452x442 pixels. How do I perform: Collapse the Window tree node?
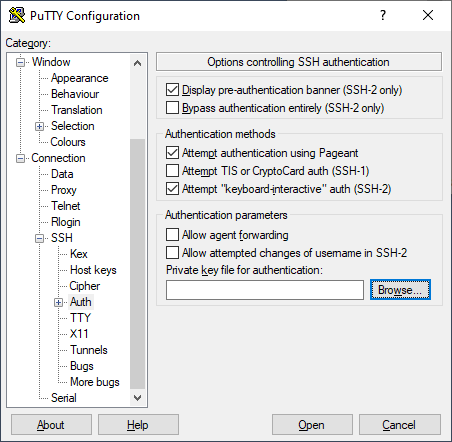20,62
